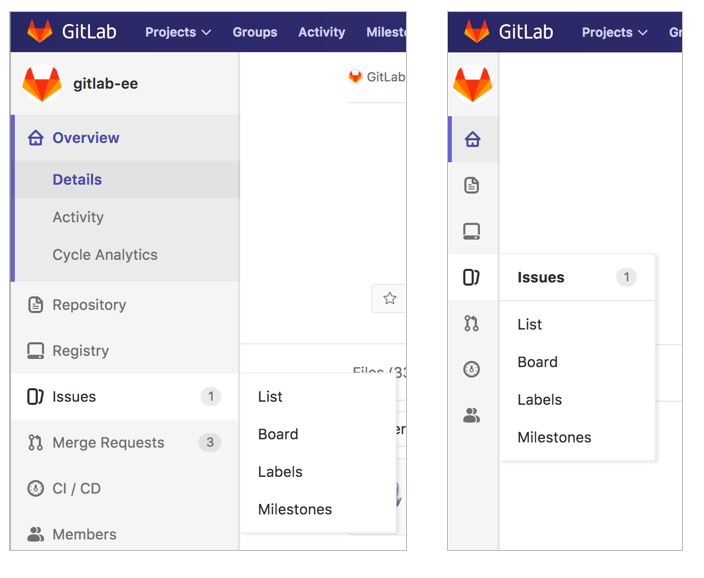Click the Members icon in collapsed sidebar

click(472, 415)
